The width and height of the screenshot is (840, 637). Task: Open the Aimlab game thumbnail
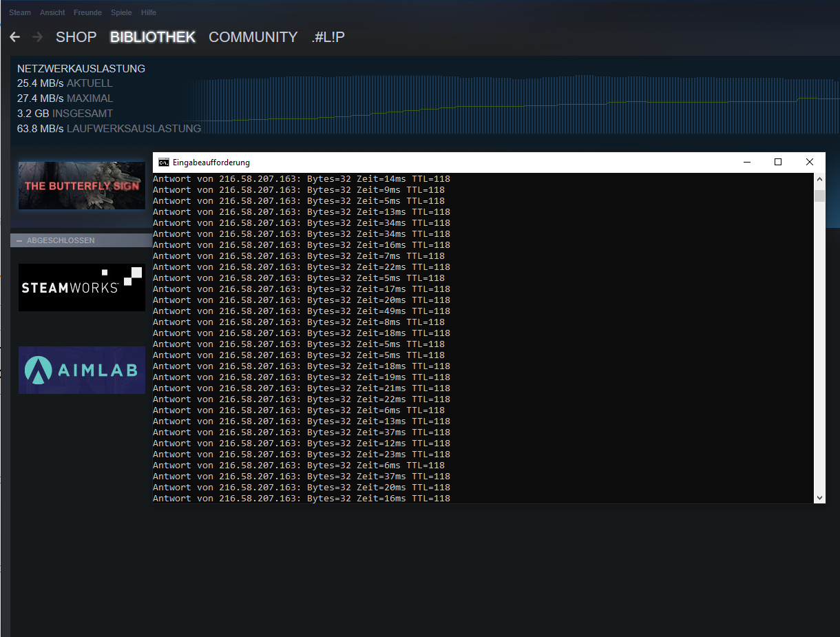(x=82, y=370)
